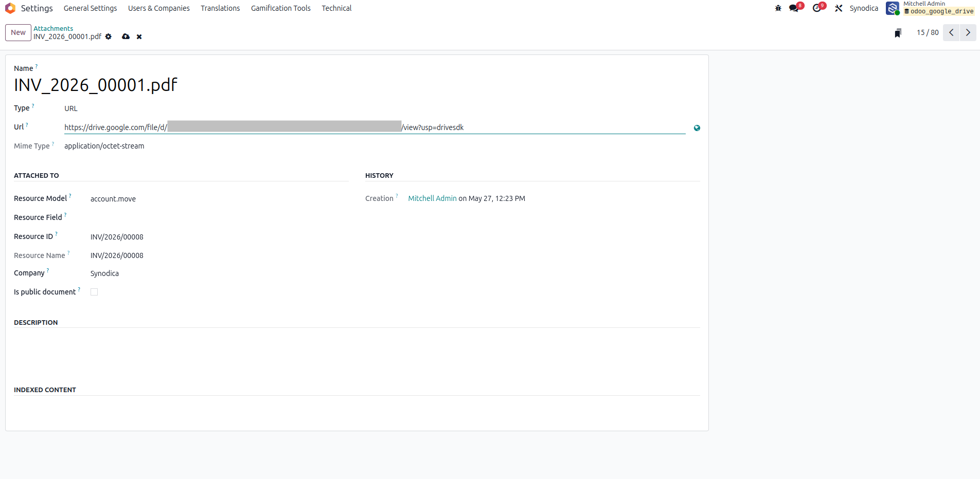Click the creation date May 27, 12:23 PM
The width and height of the screenshot is (980, 479).
(497, 198)
